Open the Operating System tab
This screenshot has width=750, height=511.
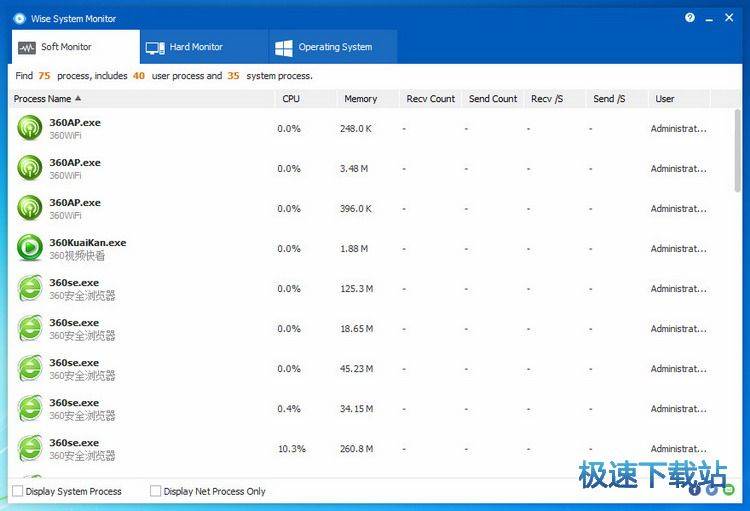(323, 47)
